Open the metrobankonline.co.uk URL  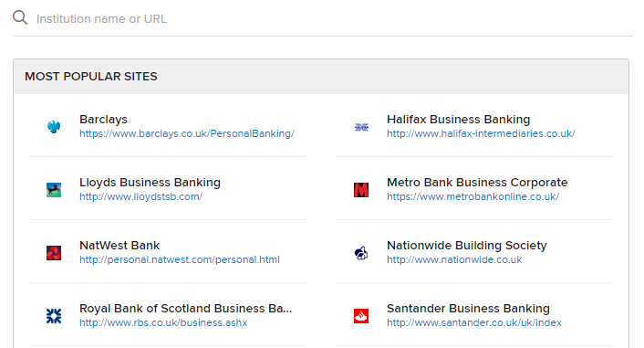pos(473,196)
